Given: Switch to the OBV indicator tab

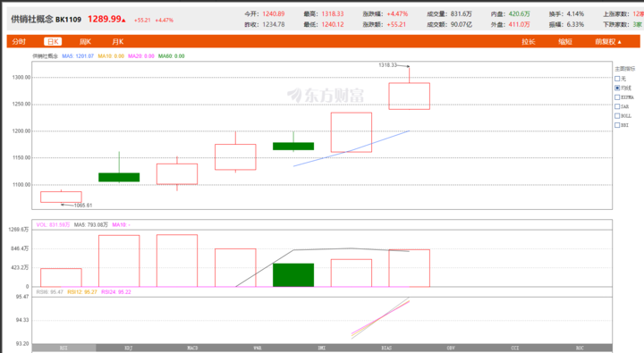Looking at the screenshot, I should (451, 348).
